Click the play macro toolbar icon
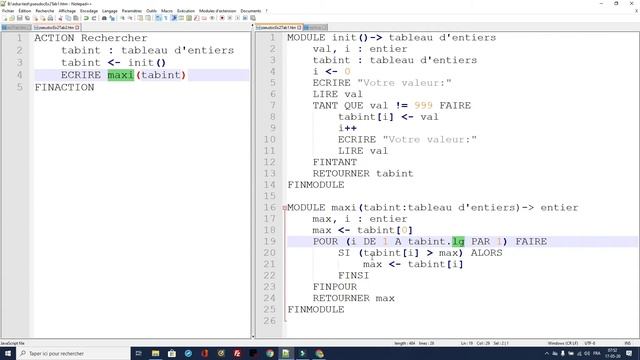The height and width of the screenshot is (360, 640). [237, 18]
